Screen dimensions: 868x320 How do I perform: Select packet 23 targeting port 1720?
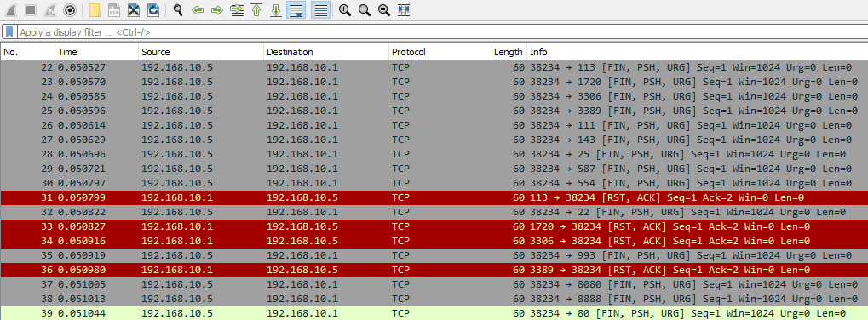point(434,82)
